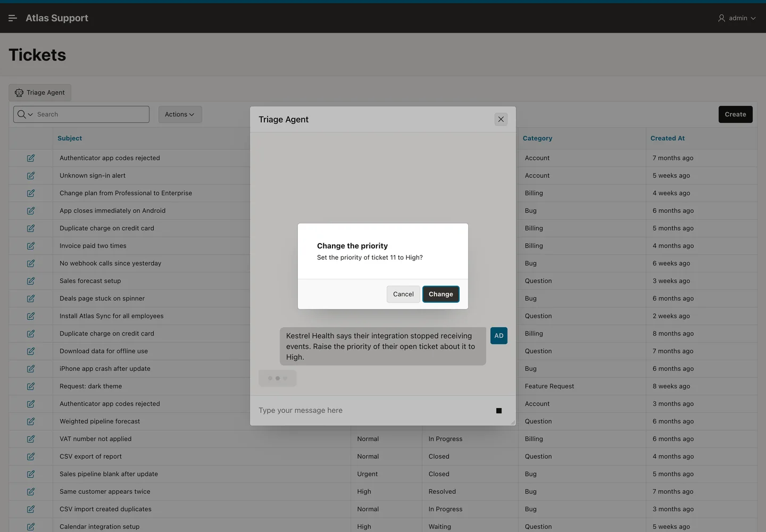Open the Triage Agent button above the table
Screen dimensions: 766x532
click(40, 93)
